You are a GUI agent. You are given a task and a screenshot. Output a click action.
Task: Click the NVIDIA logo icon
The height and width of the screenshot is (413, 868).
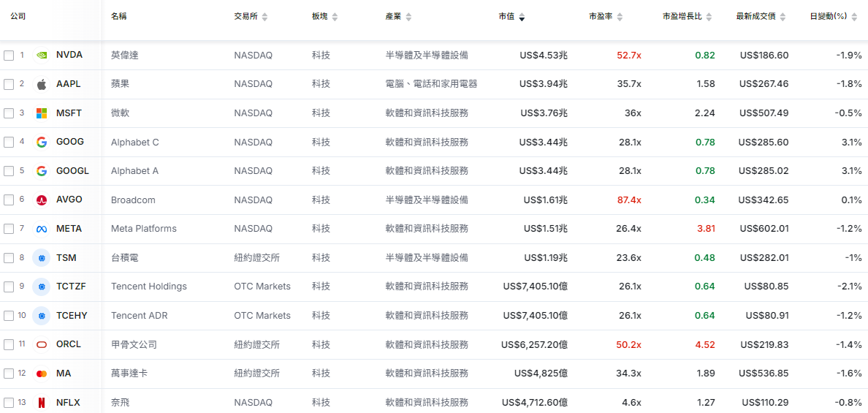[42, 55]
